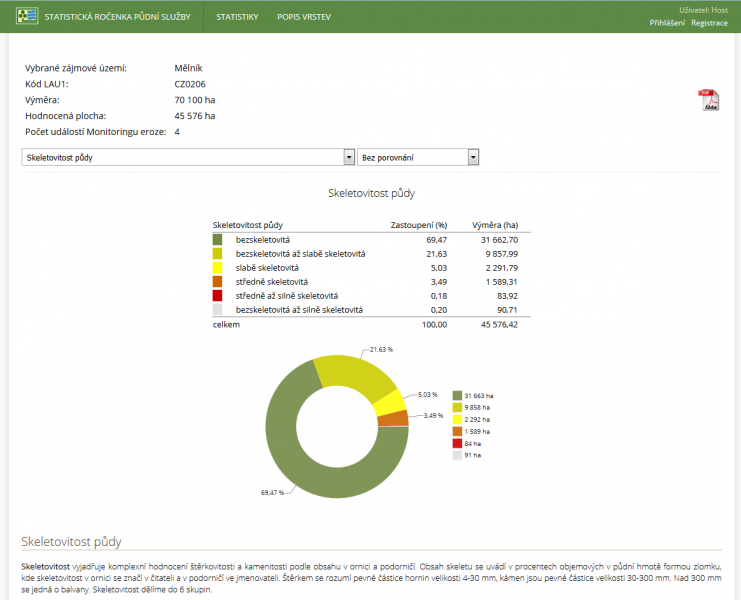Select the yellow slabě skeletovitá table swatch
Image resolution: width=741 pixels, height=600 pixels.
point(218,268)
